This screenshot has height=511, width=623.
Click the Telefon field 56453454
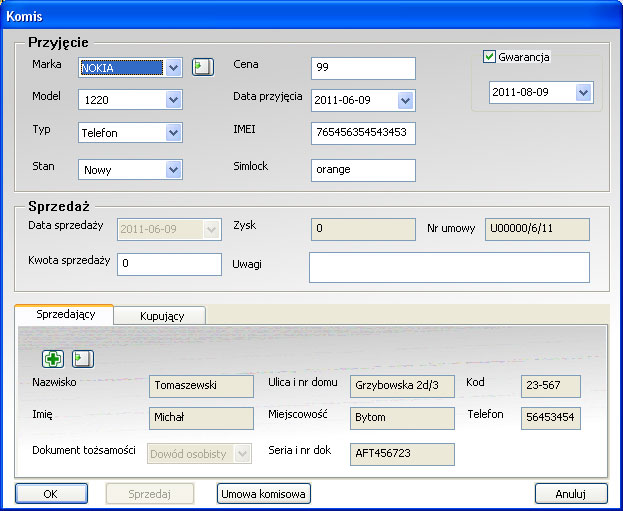coord(551,418)
